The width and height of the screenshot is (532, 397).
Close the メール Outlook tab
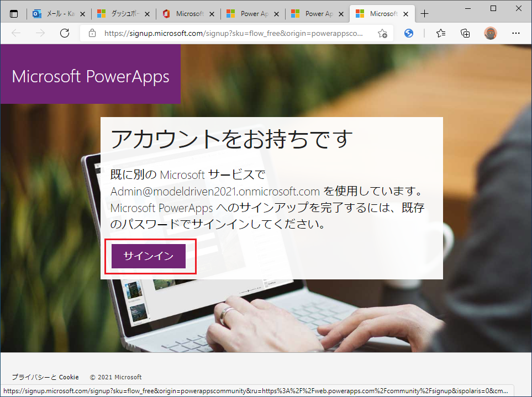[x=82, y=14]
